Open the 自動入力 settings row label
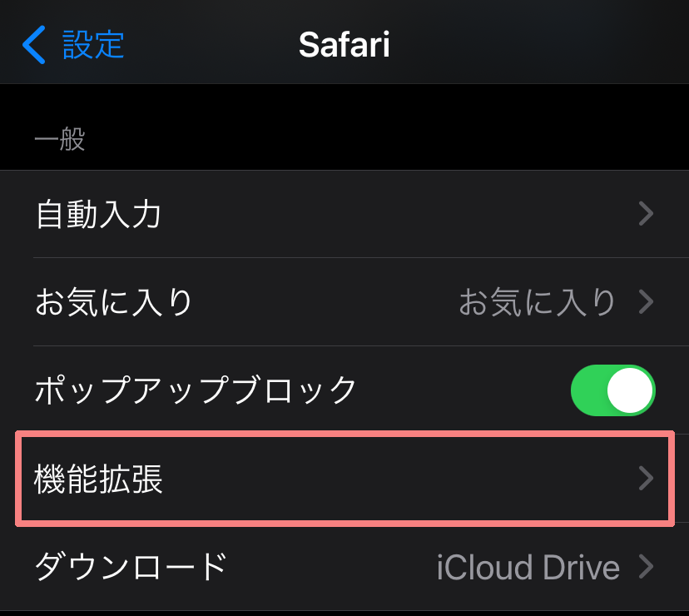The image size is (689, 616). point(98,215)
